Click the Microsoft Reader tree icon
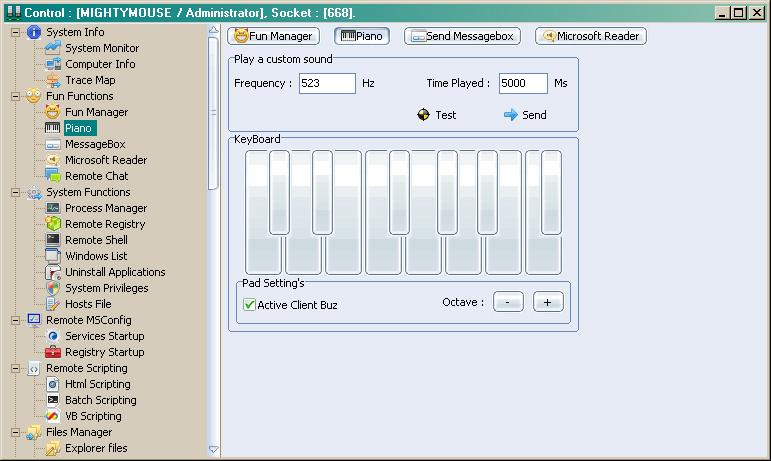 (x=53, y=160)
